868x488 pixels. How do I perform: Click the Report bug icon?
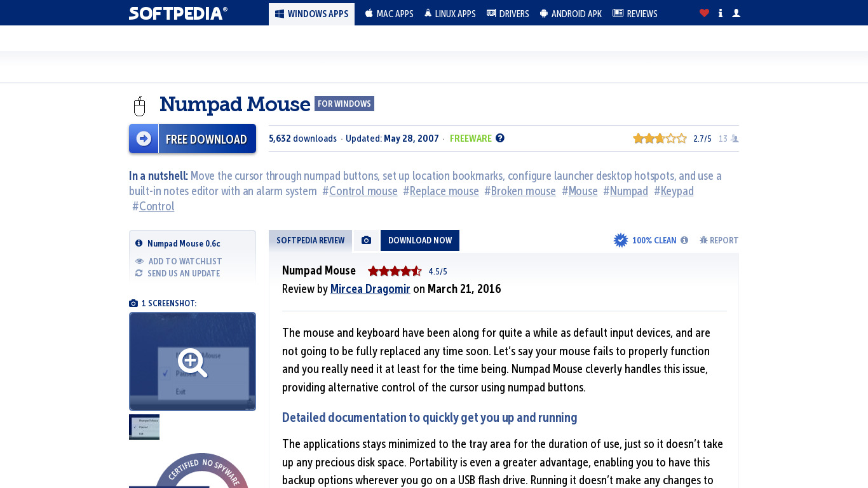click(703, 240)
